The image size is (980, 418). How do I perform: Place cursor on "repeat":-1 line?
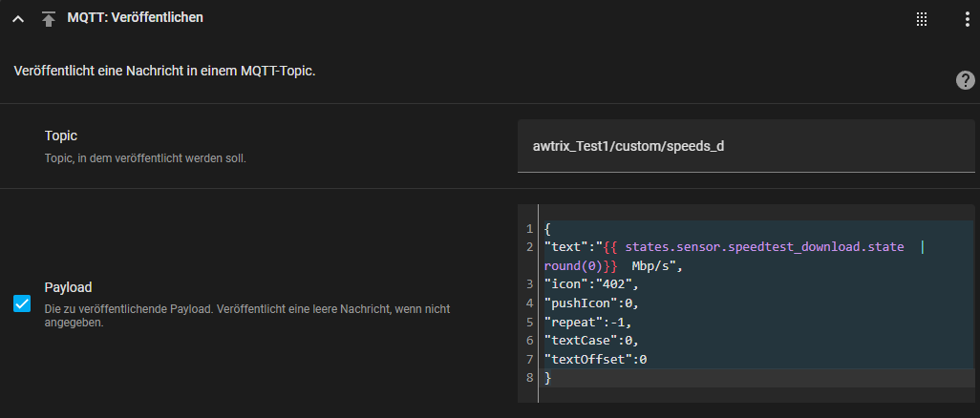pyautogui.click(x=588, y=322)
